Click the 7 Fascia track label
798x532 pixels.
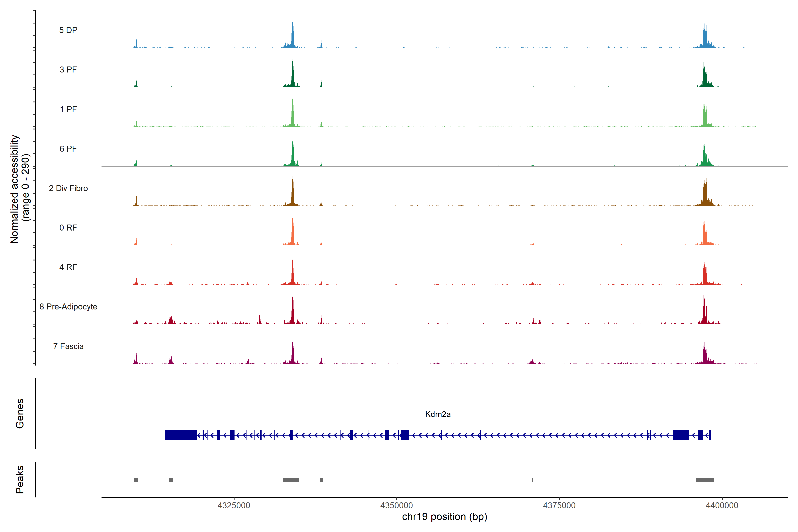click(x=68, y=346)
